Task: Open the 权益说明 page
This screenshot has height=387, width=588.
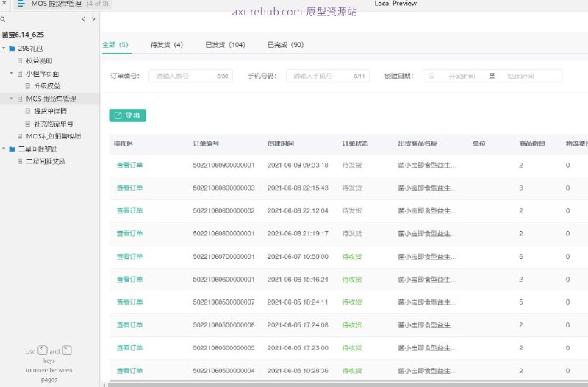Action: [x=39, y=61]
